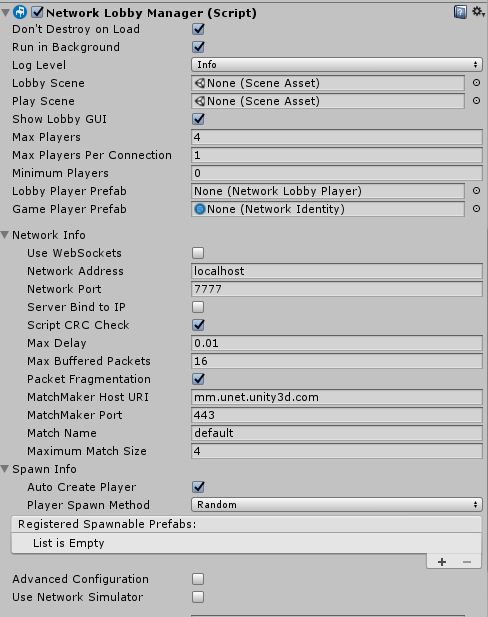Click the Network Port label
The width and height of the screenshot is (488, 617).
[64, 289]
